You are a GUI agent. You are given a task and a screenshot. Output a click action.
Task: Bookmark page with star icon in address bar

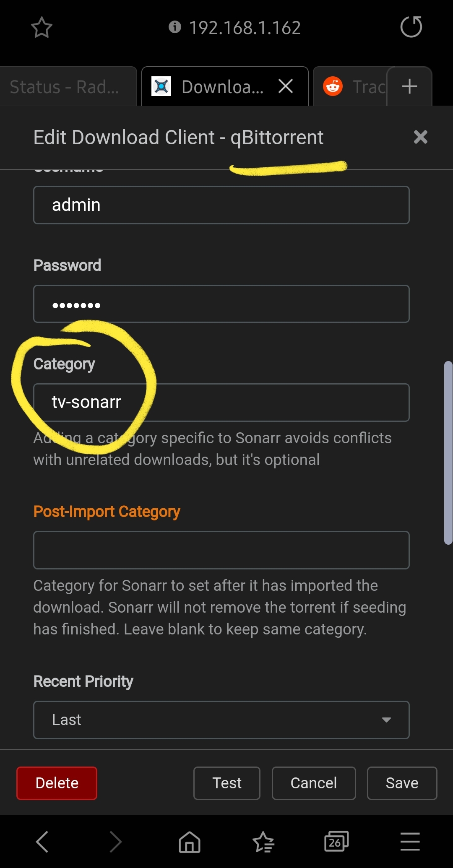coord(42,28)
